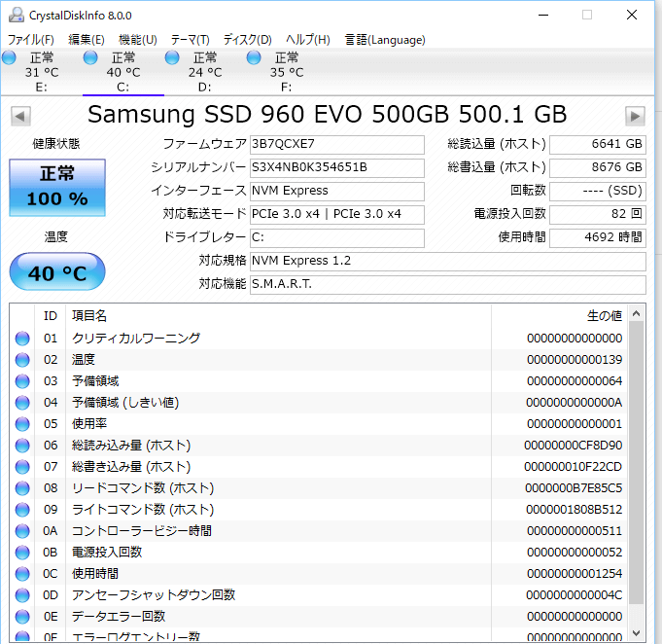Click the ID column header
This screenshot has height=644, width=662.
(x=51, y=315)
